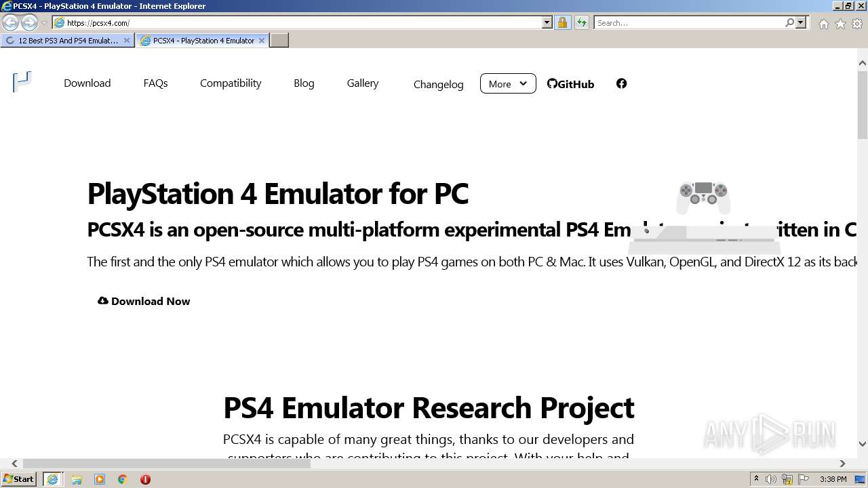Screen dimensions: 868x488
Task: Click the 3:38 PM taskbar clock
Action: (x=833, y=479)
